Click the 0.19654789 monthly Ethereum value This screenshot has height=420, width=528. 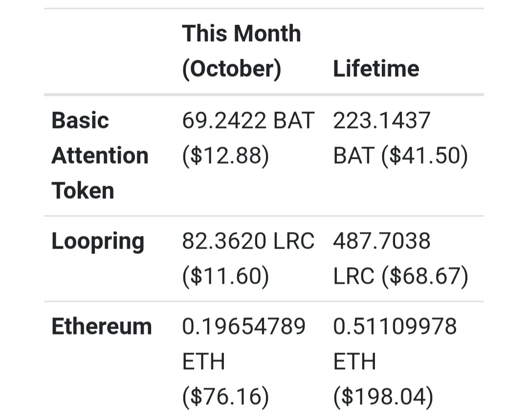pos(244,327)
